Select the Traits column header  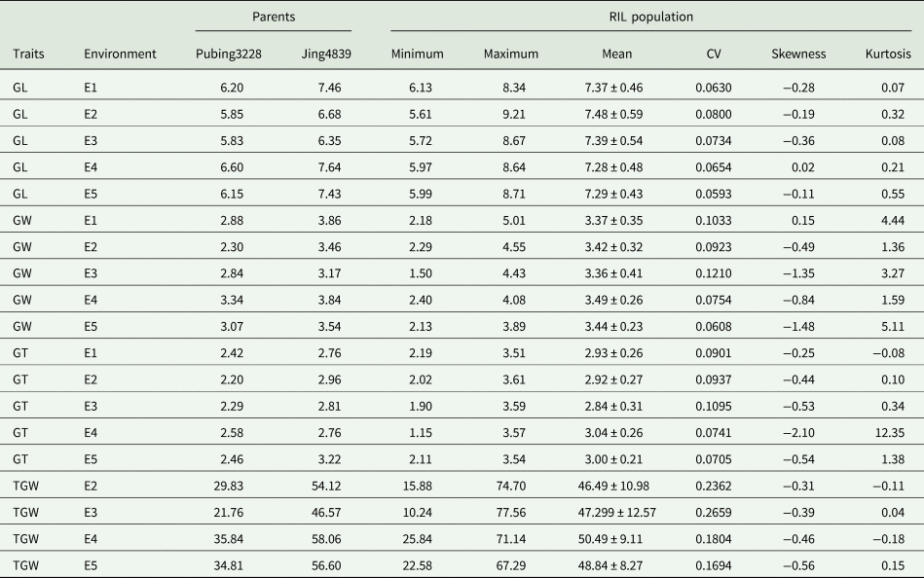pyautogui.click(x=28, y=54)
